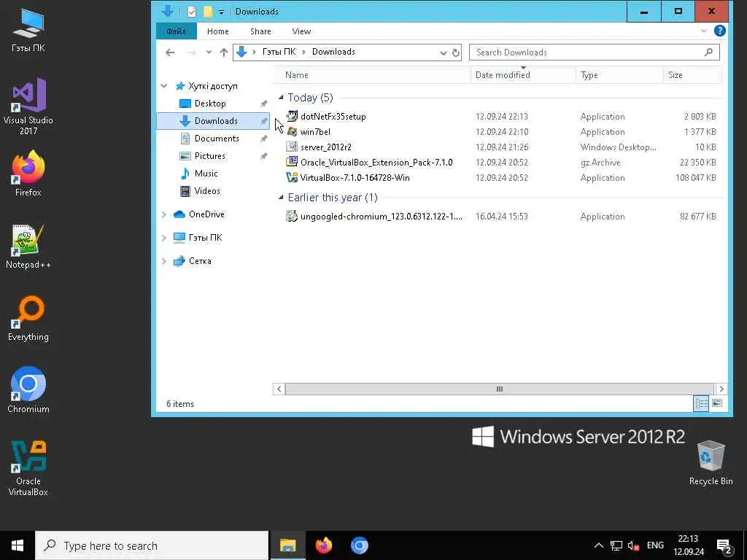Image resolution: width=747 pixels, height=560 pixels.
Task: Click the horizontal scrollbar thumb
Action: tap(499, 389)
